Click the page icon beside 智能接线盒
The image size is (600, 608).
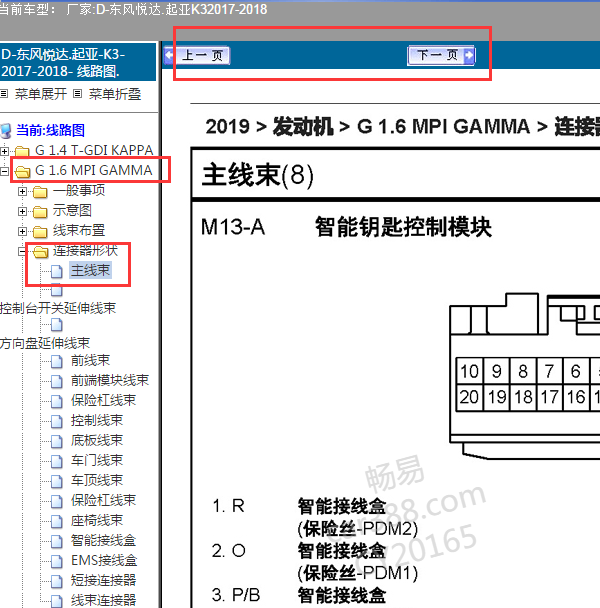click(x=57, y=542)
